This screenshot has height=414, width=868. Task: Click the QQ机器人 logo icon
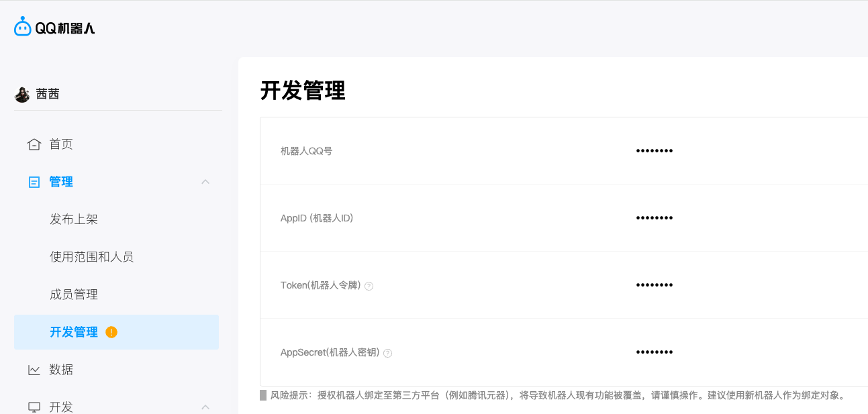21,26
